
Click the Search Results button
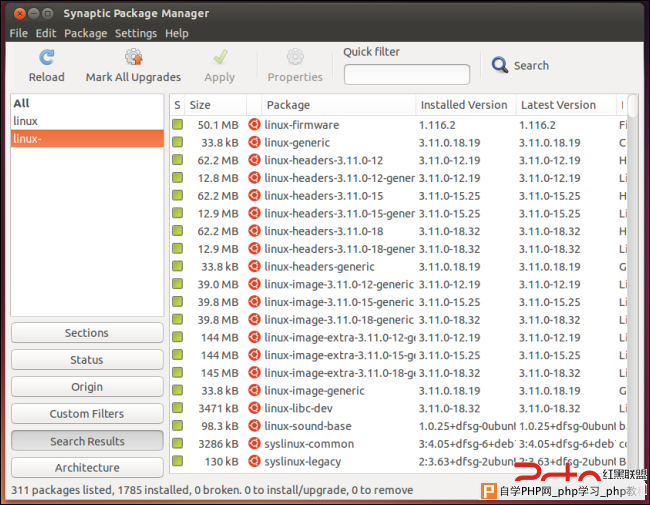[x=87, y=441]
